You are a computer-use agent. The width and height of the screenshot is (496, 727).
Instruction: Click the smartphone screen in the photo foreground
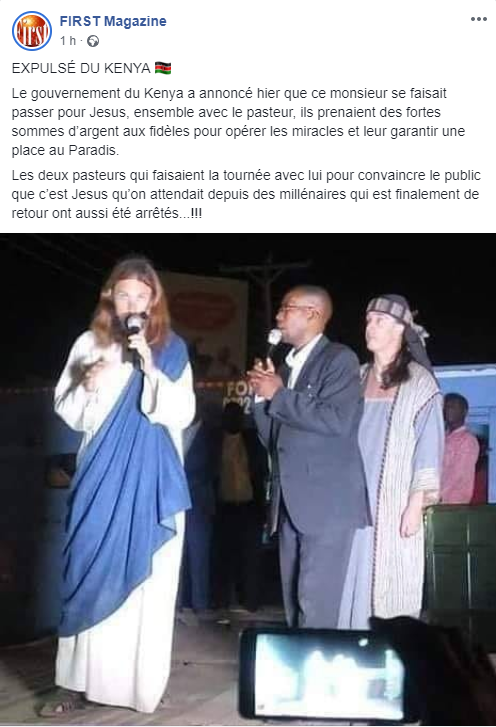(324, 675)
